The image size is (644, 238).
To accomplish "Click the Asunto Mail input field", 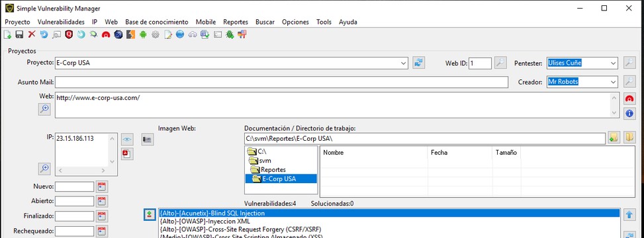I will coord(281,82).
